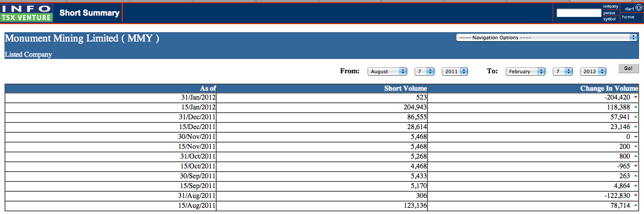Click the As of column header
Image resolution: width=644 pixels, height=214 pixels.
[x=111, y=88]
